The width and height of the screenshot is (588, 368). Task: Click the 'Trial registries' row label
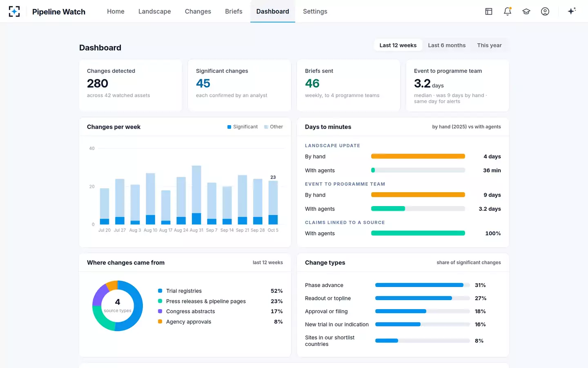tap(184, 291)
